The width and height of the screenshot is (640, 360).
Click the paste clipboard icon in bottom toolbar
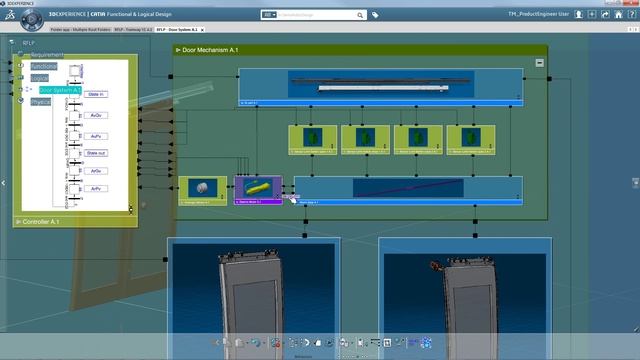click(x=240, y=343)
